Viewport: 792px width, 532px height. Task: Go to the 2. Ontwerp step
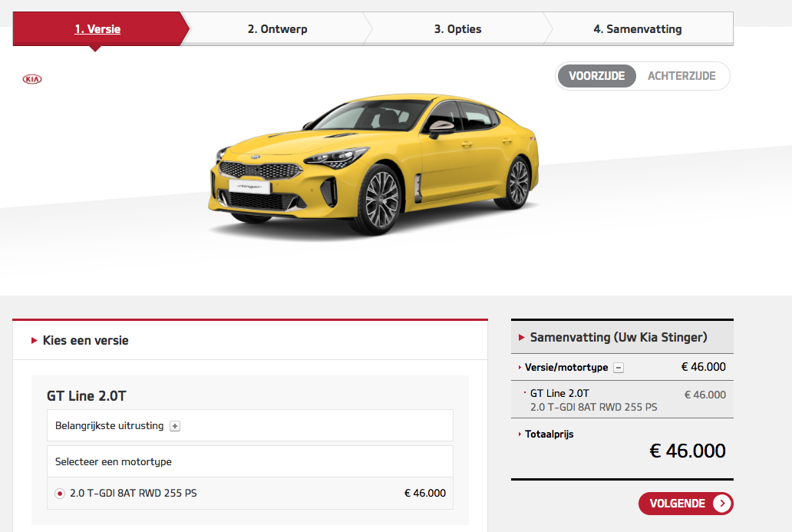pyautogui.click(x=277, y=29)
